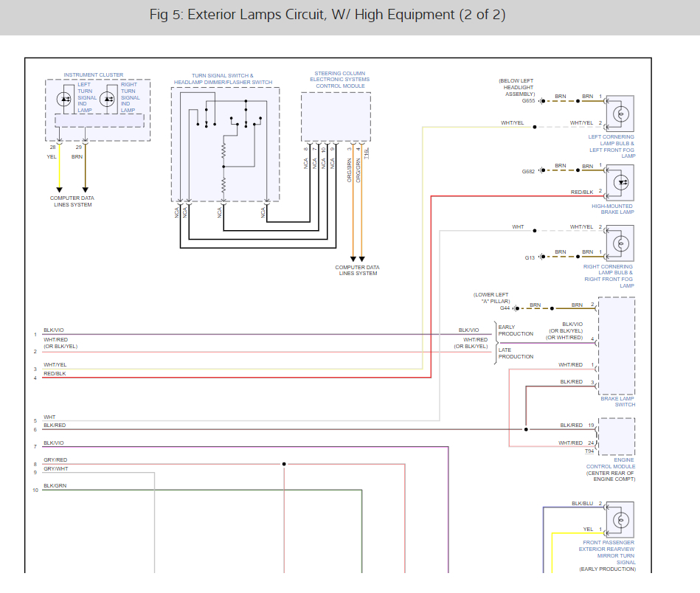Click the right turn signal indicator lamp symbol

[x=108, y=98]
